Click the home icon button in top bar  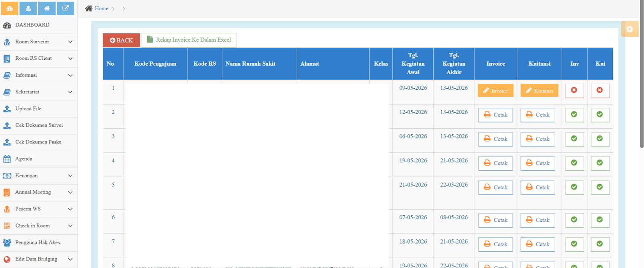tap(47, 8)
